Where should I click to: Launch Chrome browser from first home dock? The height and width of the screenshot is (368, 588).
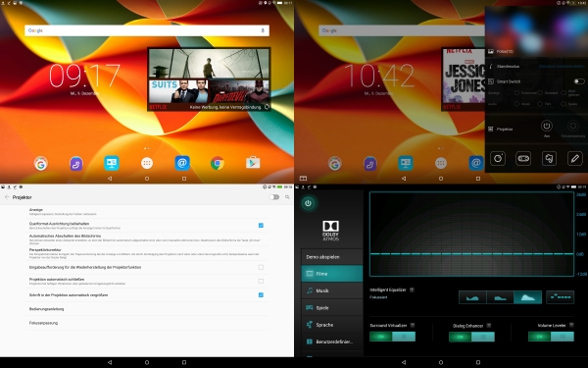tap(218, 163)
